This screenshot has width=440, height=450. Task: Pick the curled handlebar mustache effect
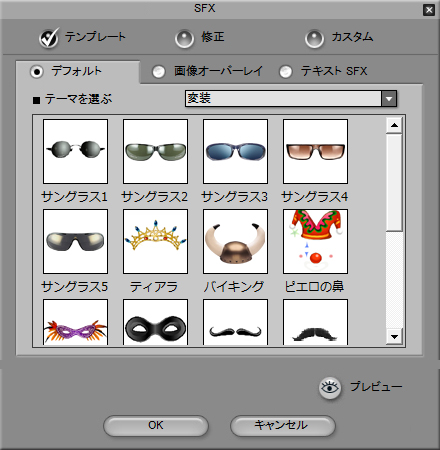point(235,322)
